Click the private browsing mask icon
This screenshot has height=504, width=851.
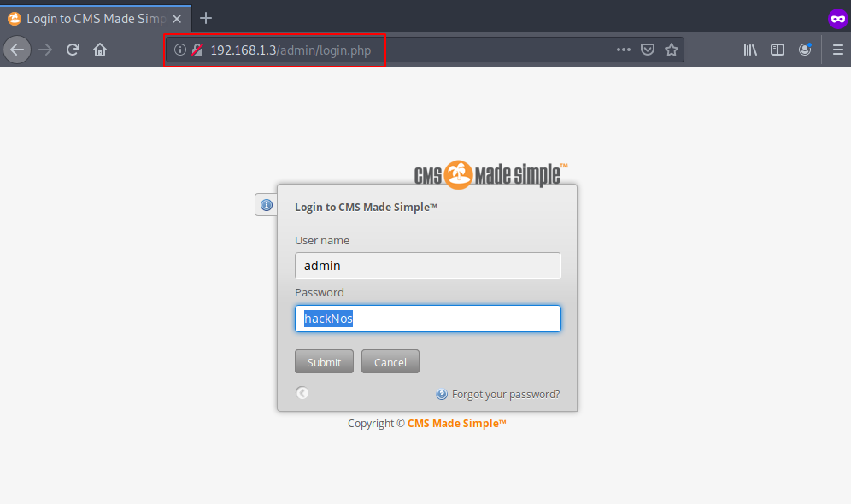point(838,19)
